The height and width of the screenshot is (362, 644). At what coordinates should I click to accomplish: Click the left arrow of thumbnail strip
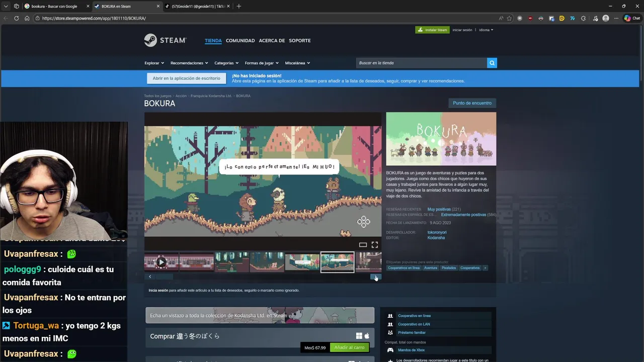pyautogui.click(x=150, y=277)
